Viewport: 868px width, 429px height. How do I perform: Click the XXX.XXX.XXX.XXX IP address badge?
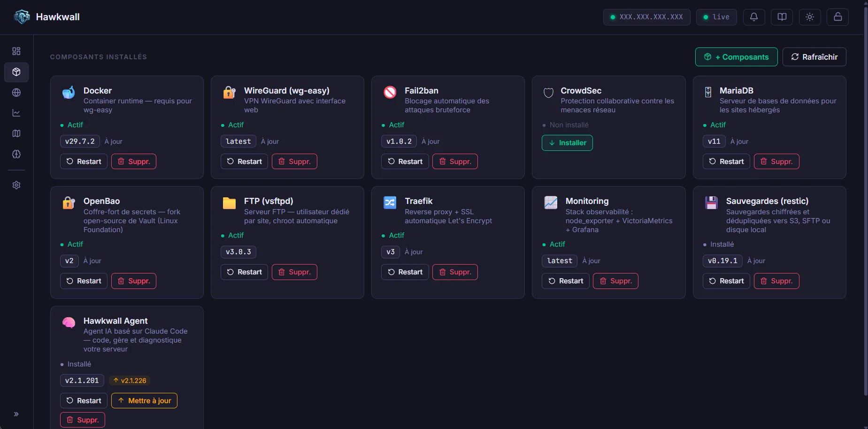point(647,17)
